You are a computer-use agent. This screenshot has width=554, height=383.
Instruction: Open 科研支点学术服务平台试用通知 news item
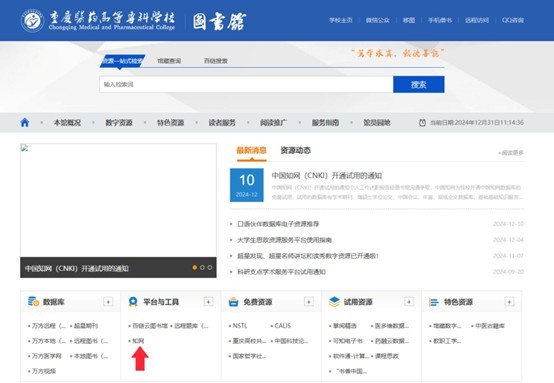(281, 272)
